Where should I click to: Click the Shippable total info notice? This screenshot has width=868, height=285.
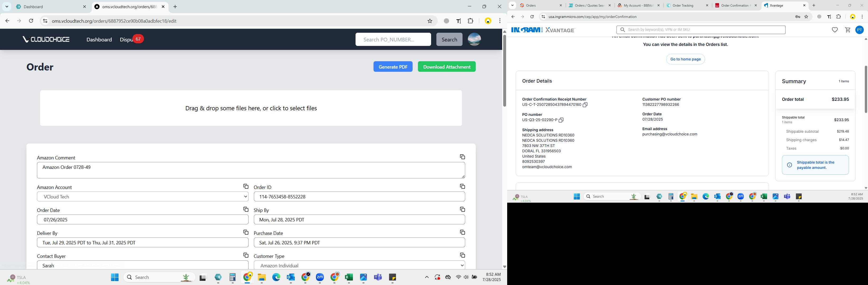pos(815,165)
